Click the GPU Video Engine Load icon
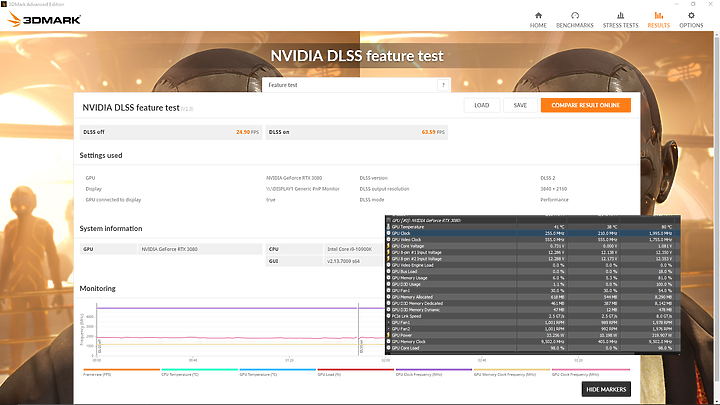The width and height of the screenshot is (720, 405). click(x=388, y=265)
